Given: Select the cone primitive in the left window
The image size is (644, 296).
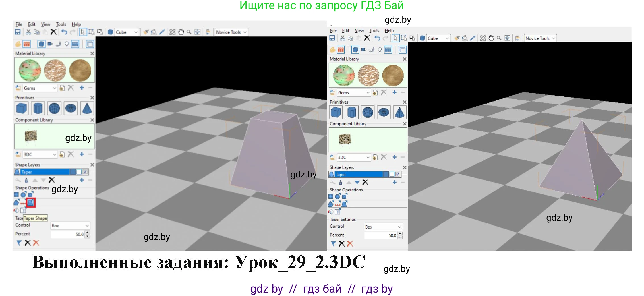Looking at the screenshot, I should (87, 108).
